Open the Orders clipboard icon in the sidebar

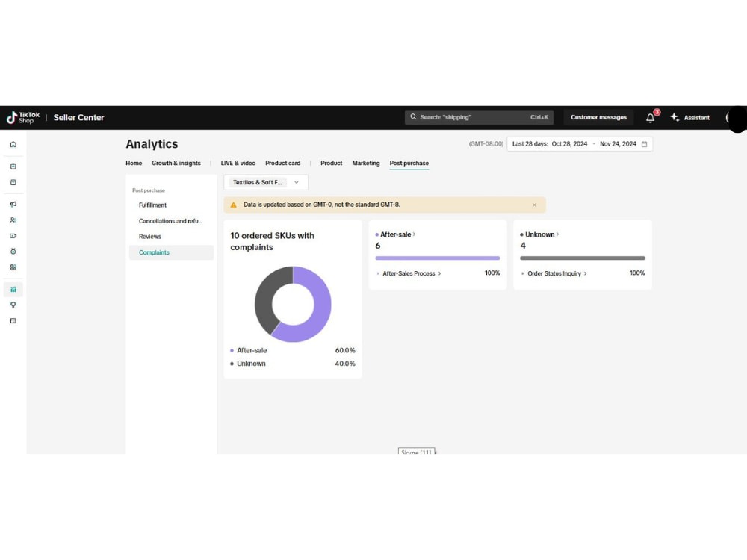click(13, 167)
